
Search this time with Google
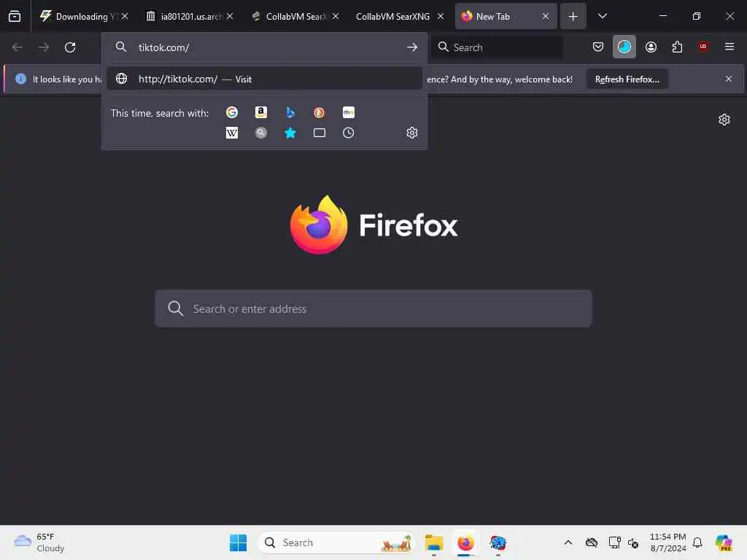pyautogui.click(x=232, y=112)
